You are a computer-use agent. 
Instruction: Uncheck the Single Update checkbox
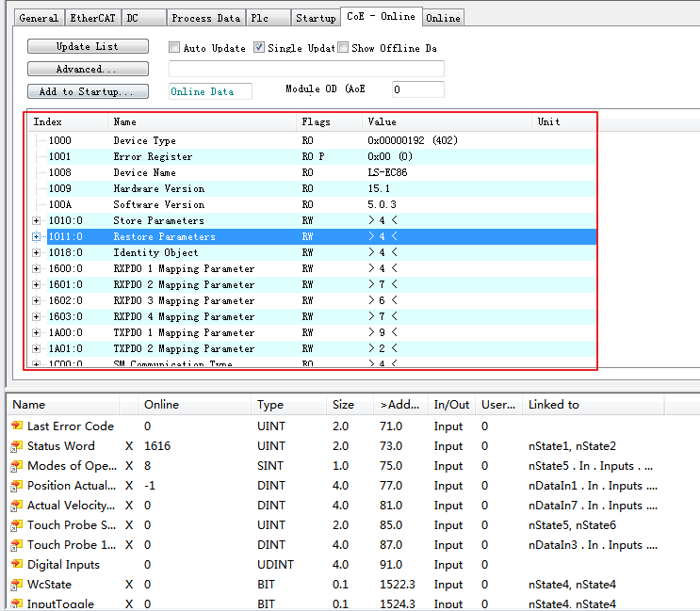tap(258, 47)
